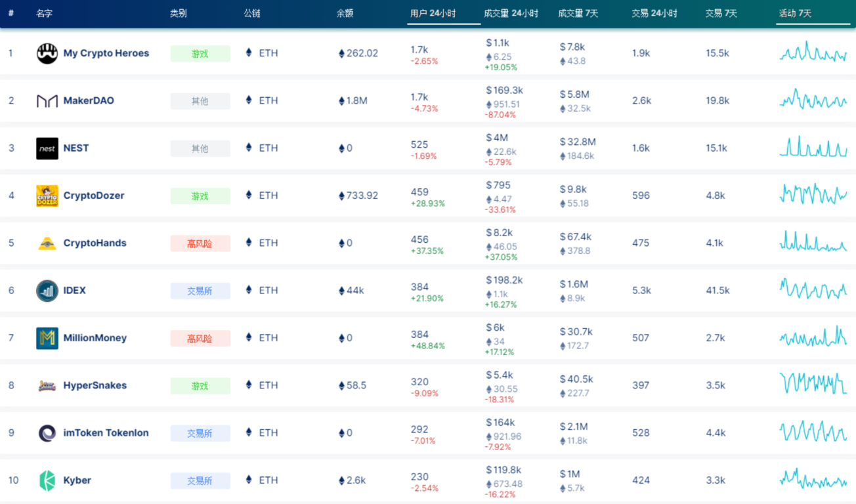Click the 类别 column header
The height and width of the screenshot is (504, 856).
pyautogui.click(x=179, y=13)
